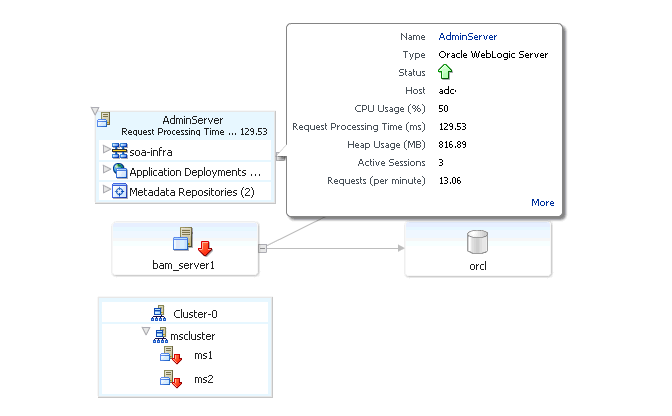Click the green up status arrow in popup
Screen dimensions: 672x416
click(x=445, y=72)
